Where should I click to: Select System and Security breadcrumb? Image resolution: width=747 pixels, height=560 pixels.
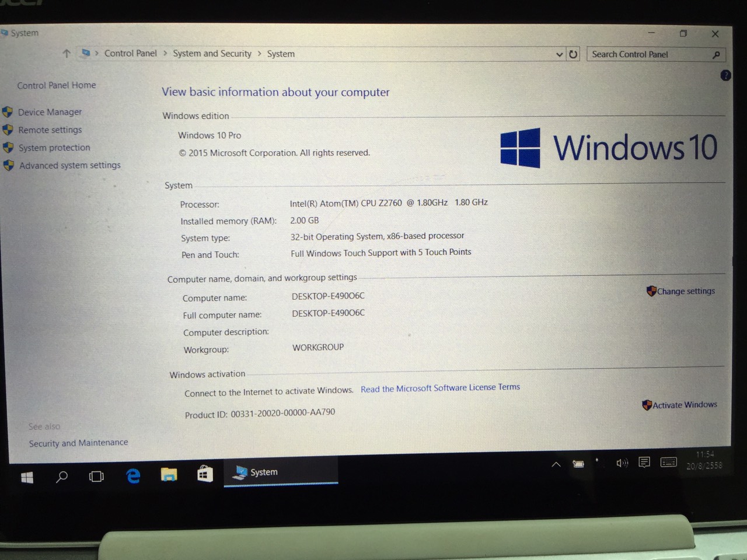coord(212,54)
